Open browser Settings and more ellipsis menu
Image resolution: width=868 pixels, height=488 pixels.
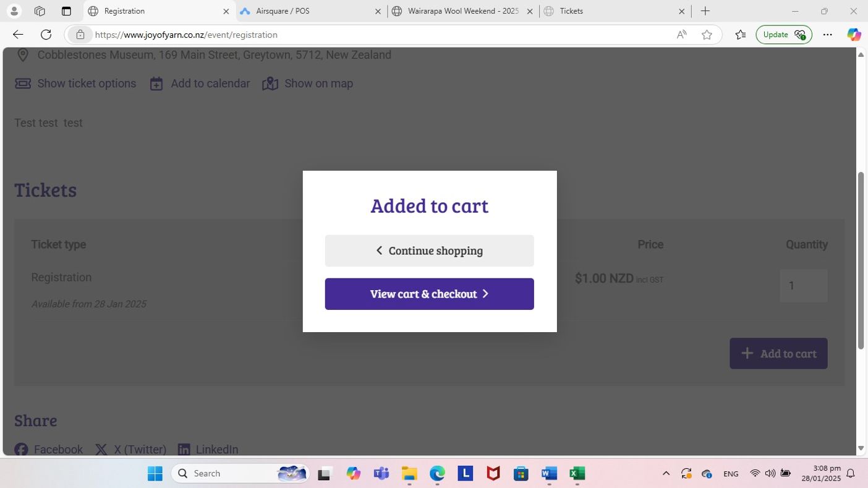827,35
